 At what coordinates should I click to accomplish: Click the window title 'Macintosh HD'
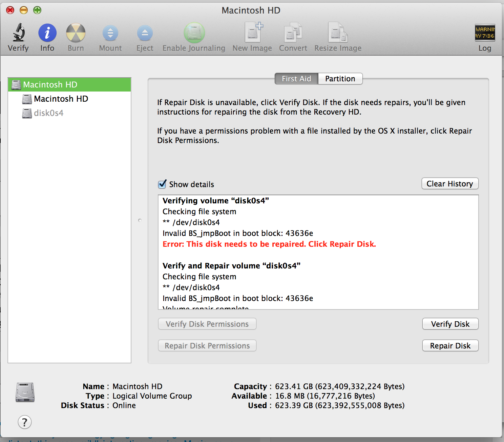pyautogui.click(x=251, y=11)
